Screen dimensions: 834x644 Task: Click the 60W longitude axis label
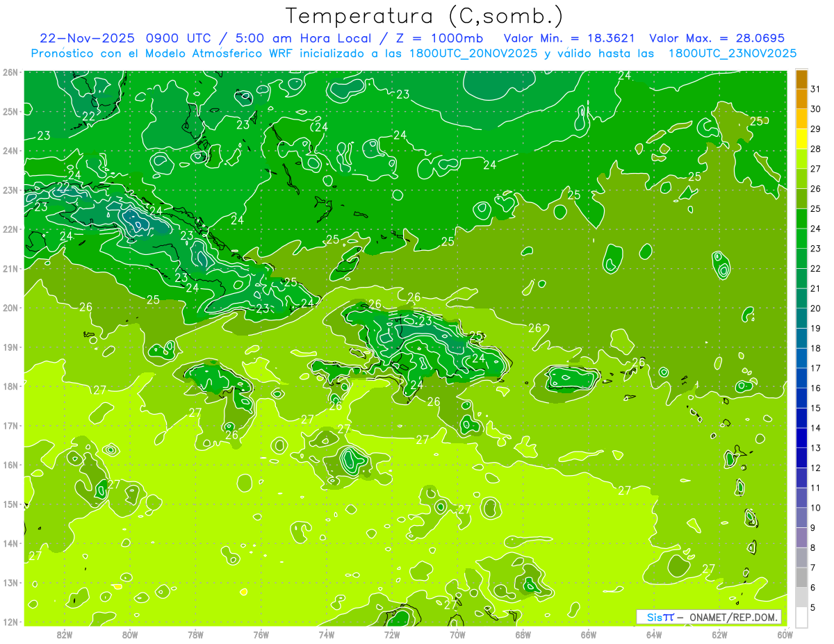click(x=785, y=634)
